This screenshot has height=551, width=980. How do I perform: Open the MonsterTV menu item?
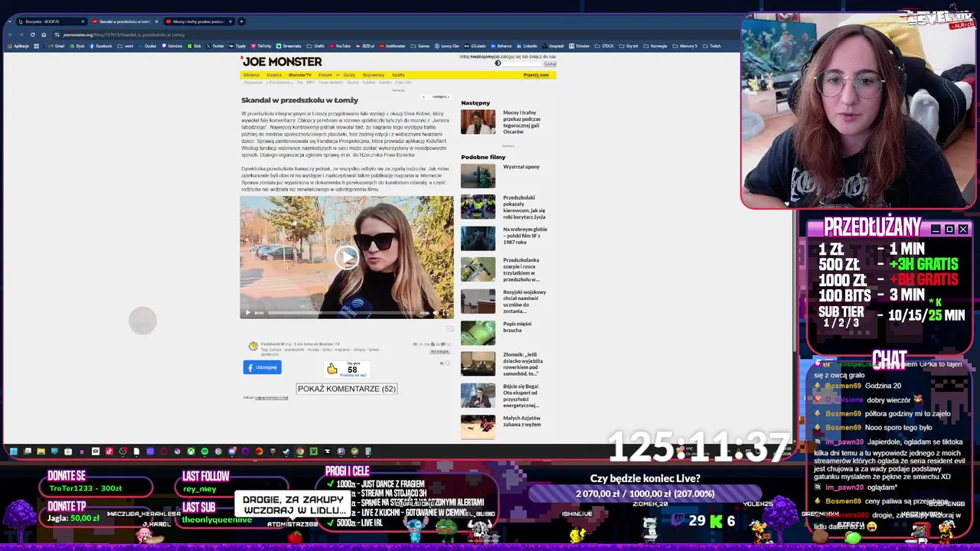coord(300,75)
